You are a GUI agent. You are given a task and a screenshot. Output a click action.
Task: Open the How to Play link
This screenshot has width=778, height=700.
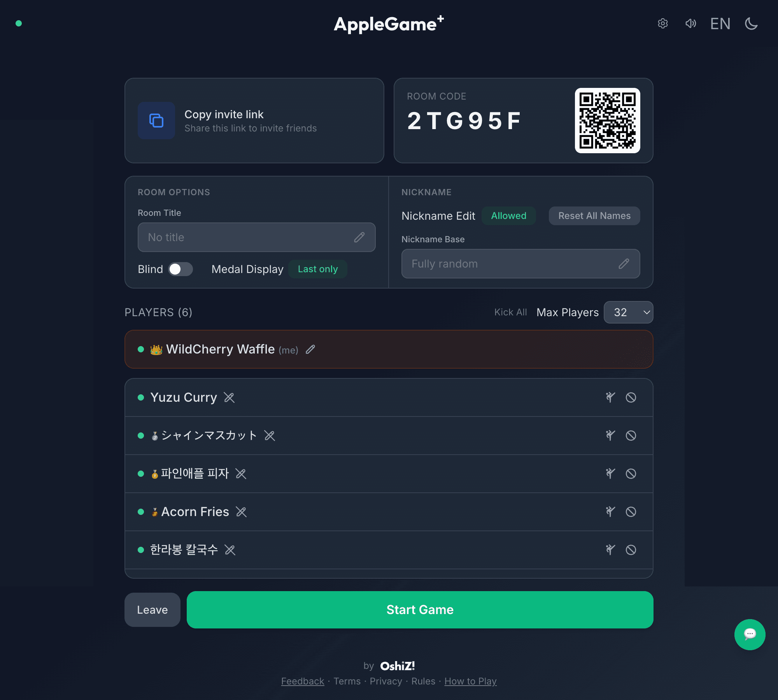coord(470,681)
